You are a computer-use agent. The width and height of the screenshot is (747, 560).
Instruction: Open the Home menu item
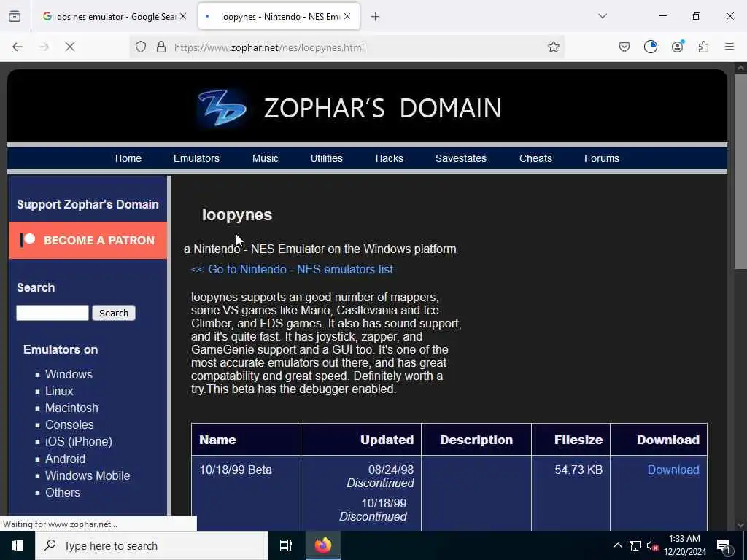click(x=128, y=158)
